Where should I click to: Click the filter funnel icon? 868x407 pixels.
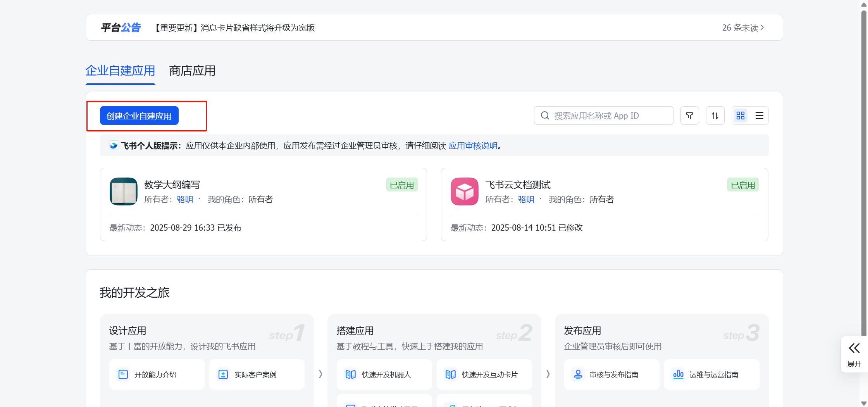pyautogui.click(x=689, y=116)
